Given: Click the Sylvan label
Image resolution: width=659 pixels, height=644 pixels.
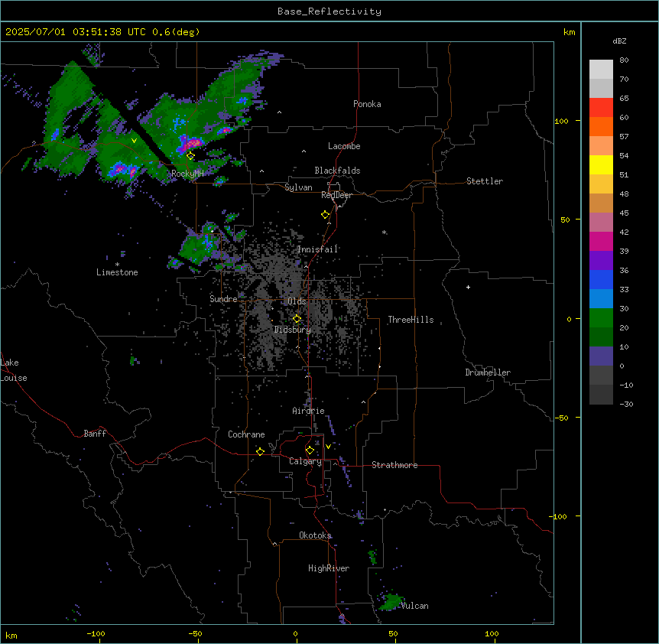Looking at the screenshot, I should tap(298, 187).
